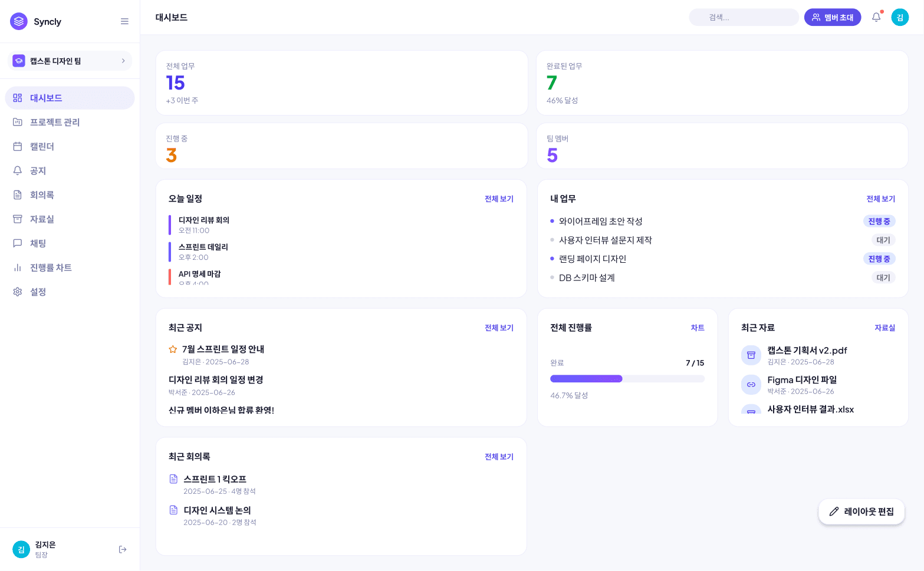The height and width of the screenshot is (571, 924).
Task: Open notifications bell in top bar
Action: pos(876,17)
